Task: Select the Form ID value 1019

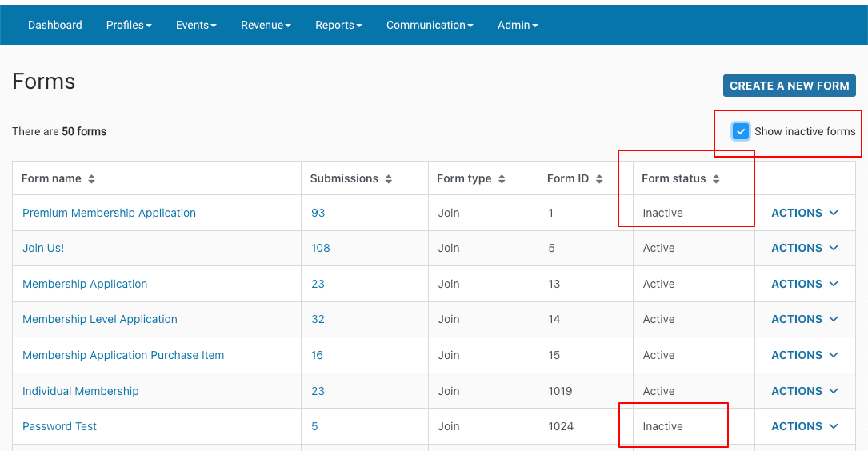Action: point(560,391)
